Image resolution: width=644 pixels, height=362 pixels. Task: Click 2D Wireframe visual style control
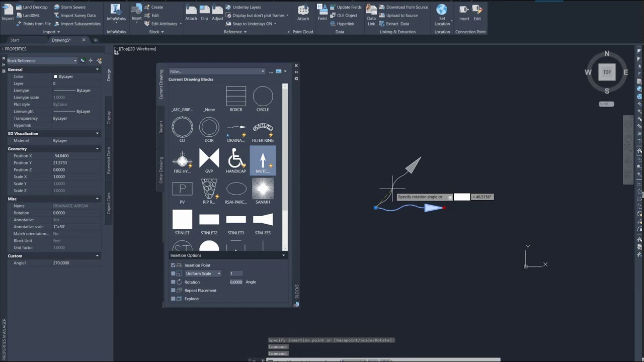[143, 49]
